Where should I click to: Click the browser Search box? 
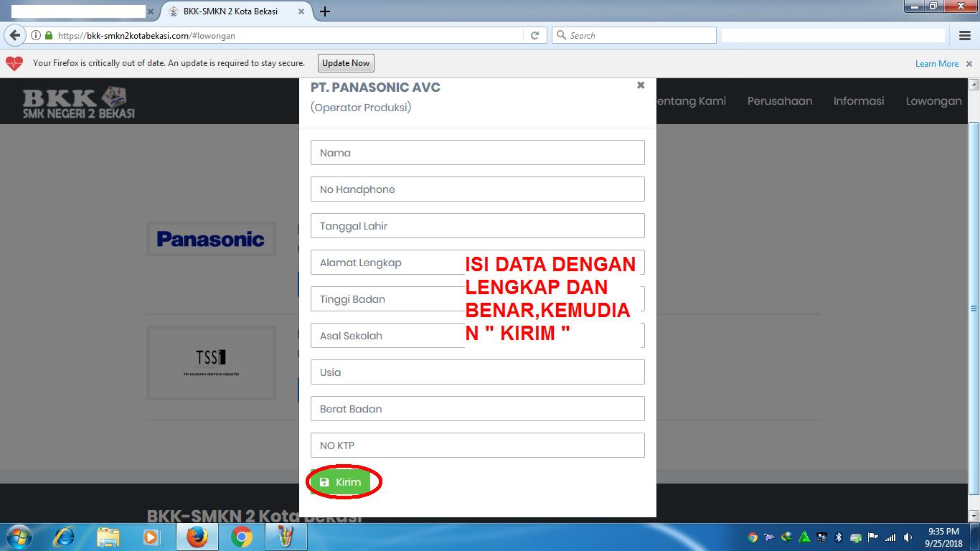pyautogui.click(x=634, y=35)
